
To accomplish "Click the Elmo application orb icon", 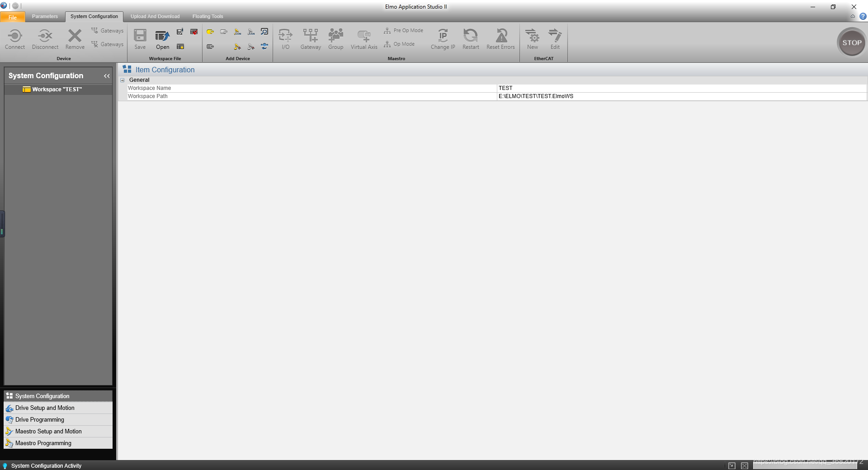I will click(4, 6).
